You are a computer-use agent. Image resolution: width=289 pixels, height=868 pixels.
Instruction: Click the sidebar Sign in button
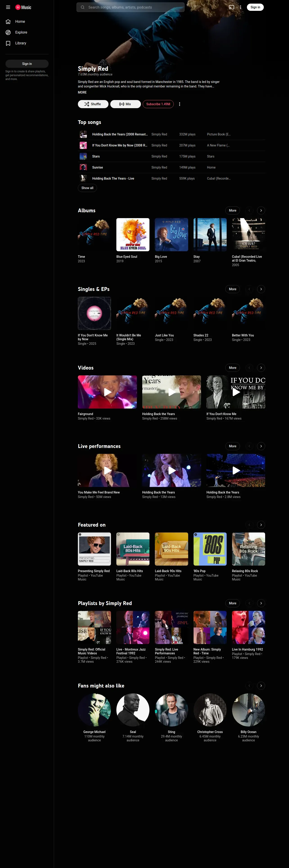(27, 64)
